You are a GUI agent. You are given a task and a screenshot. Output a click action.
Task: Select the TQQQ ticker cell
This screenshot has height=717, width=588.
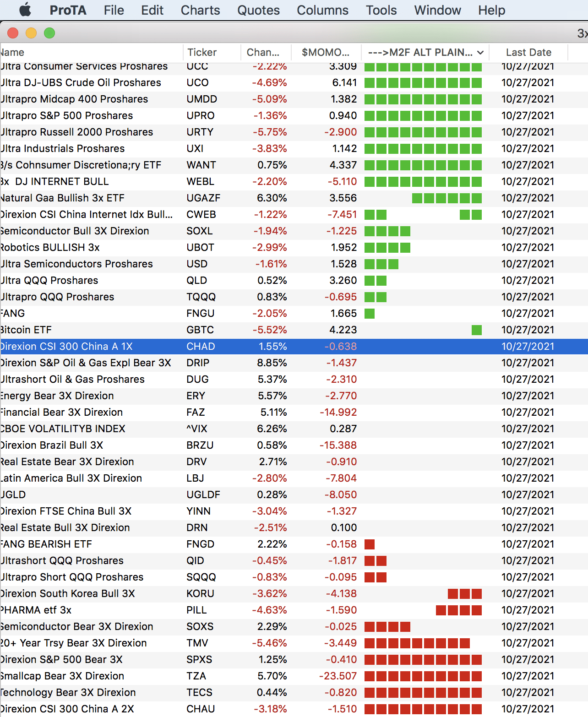[201, 297]
